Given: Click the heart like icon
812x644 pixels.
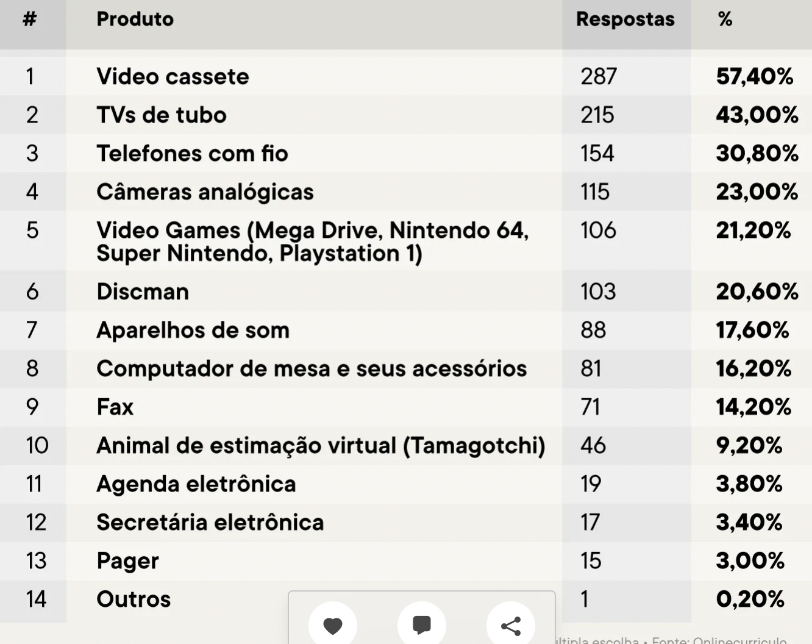Looking at the screenshot, I should coord(333,624).
